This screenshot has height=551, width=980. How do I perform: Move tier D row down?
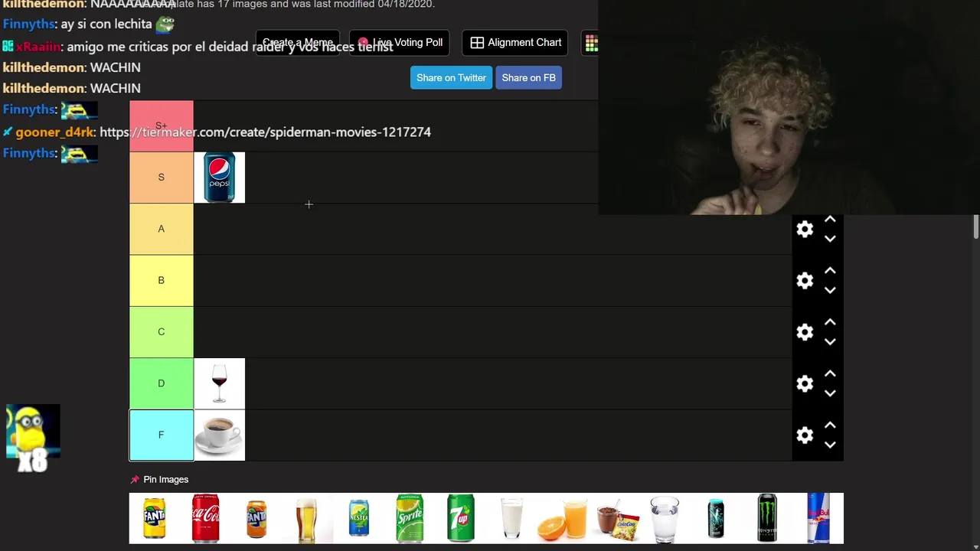pyautogui.click(x=830, y=393)
